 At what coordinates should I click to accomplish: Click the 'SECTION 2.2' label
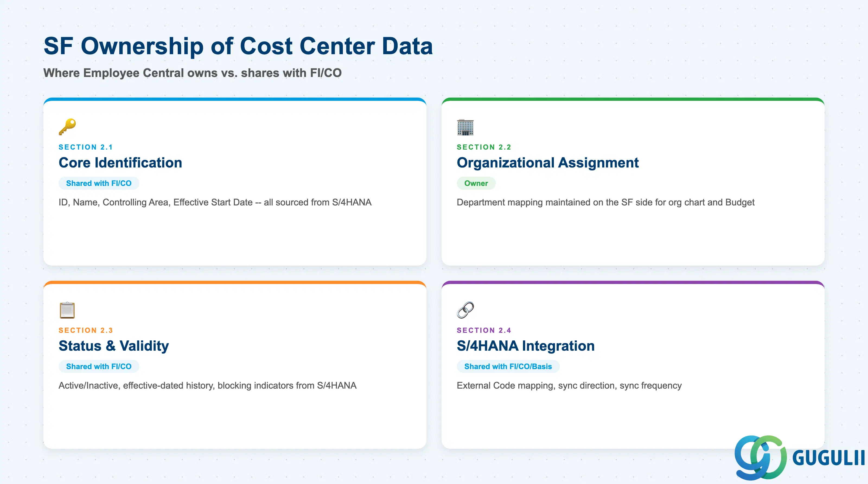coord(484,147)
